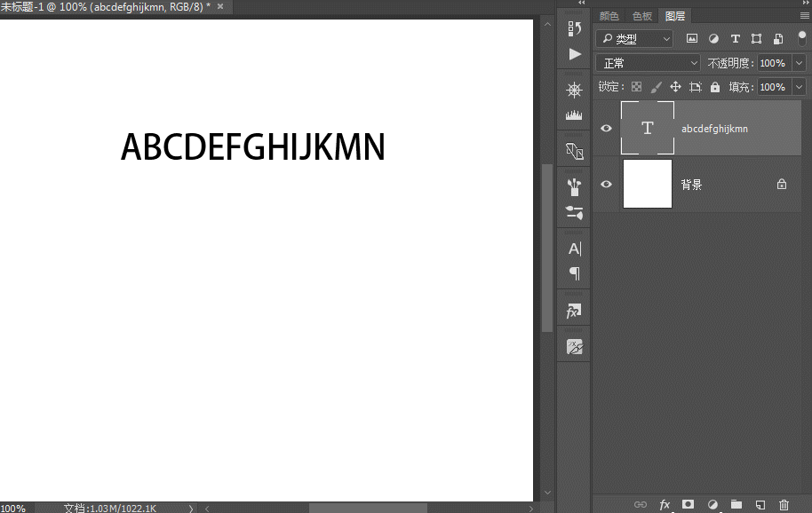Open the Character panel icon A|

pyautogui.click(x=575, y=249)
